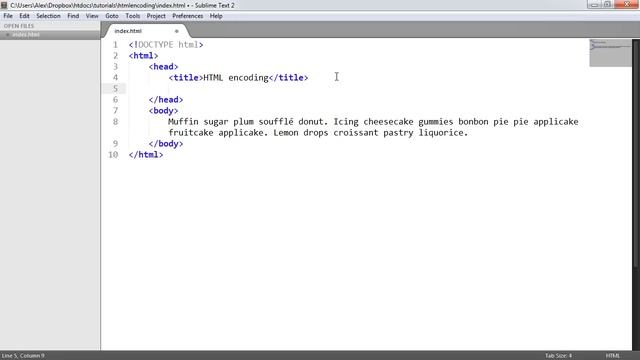Click the 'HTML encoding' title text
This screenshot has height=360, width=640.
[236, 78]
